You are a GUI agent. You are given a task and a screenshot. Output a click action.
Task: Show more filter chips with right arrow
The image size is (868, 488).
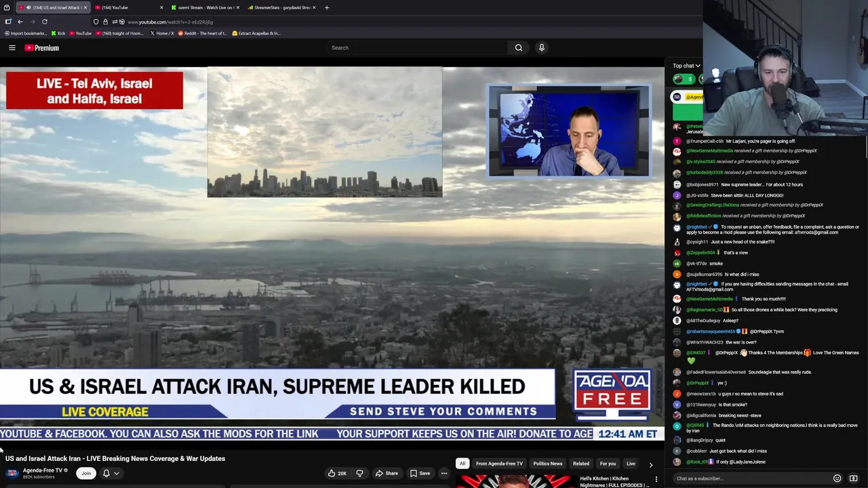(651, 464)
